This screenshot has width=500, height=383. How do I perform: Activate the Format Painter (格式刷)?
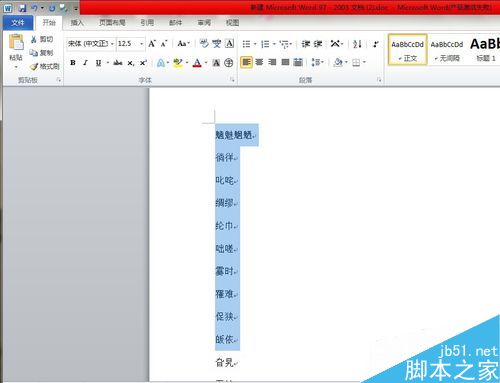click(x=45, y=66)
